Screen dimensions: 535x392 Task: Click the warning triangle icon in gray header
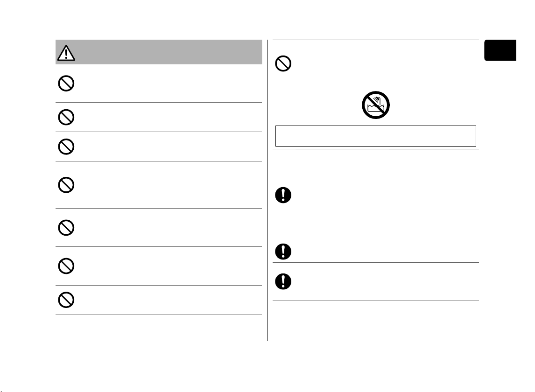66,53
